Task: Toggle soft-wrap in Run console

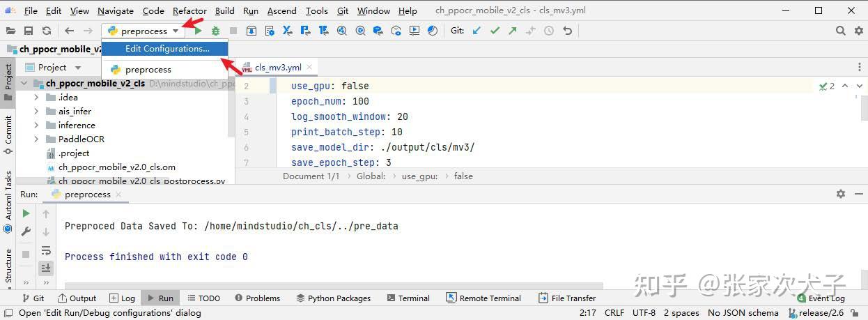Action: tap(46, 250)
